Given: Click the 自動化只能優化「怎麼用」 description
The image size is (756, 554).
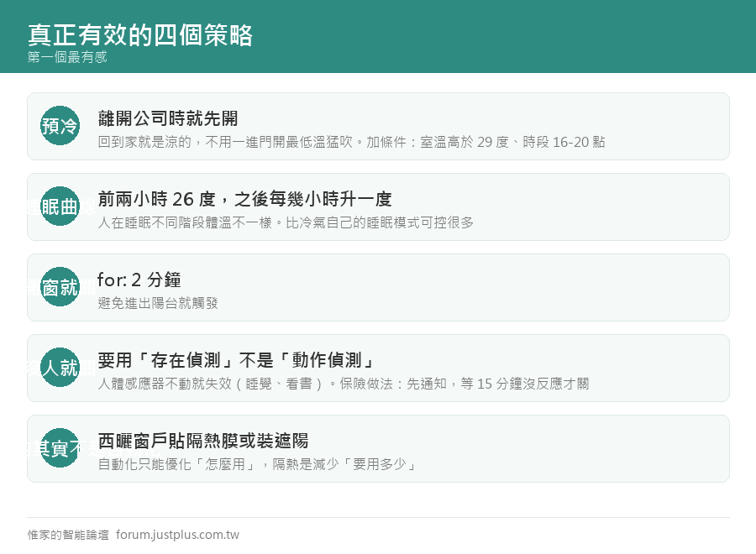Looking at the screenshot, I should click(258, 464).
